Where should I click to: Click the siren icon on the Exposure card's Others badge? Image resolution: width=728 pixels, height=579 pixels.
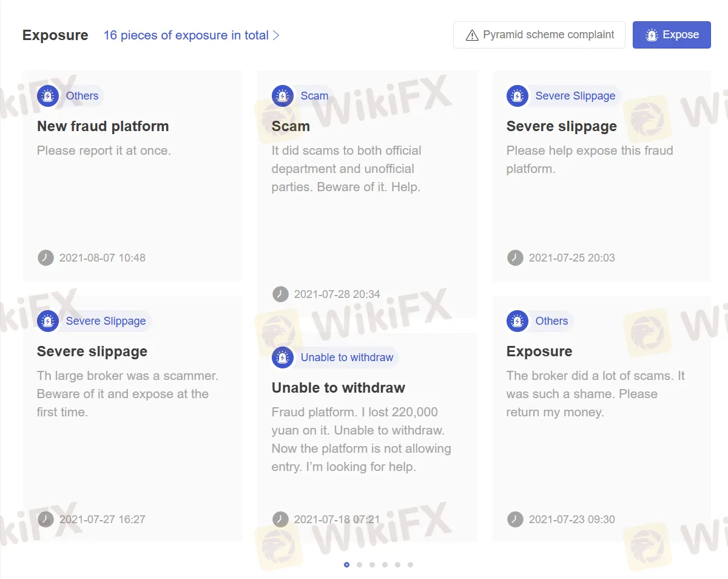point(517,321)
